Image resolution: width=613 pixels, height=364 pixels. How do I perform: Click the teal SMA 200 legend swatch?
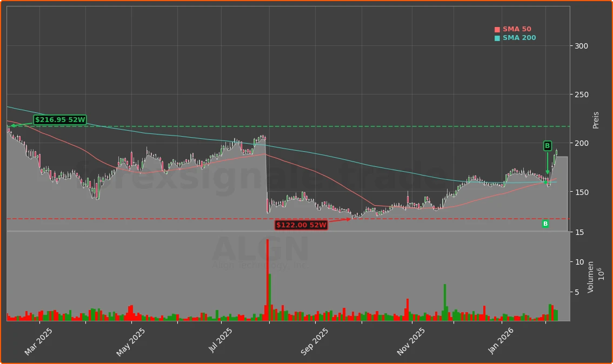point(497,38)
